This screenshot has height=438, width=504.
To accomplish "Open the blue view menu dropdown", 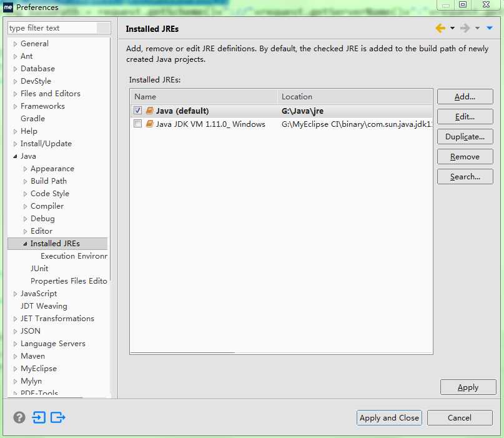I will coord(490,28).
